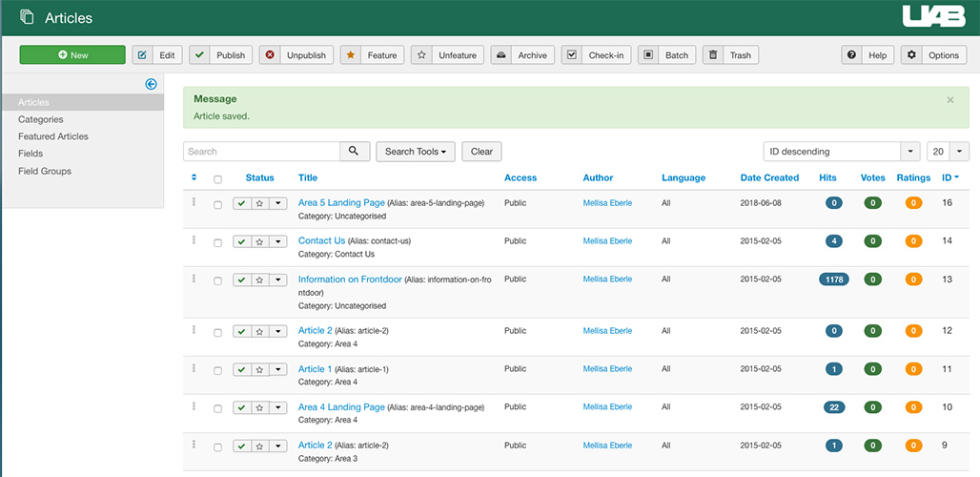Screen dimensions: 980x477
Task: Expand the Search Tools dropdown
Action: pos(416,152)
